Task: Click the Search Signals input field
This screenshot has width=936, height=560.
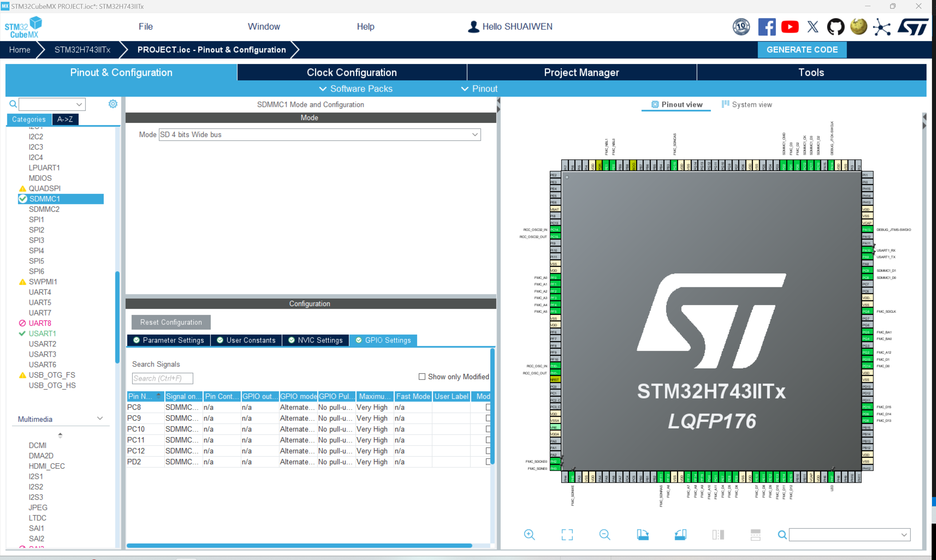Action: tap(162, 377)
